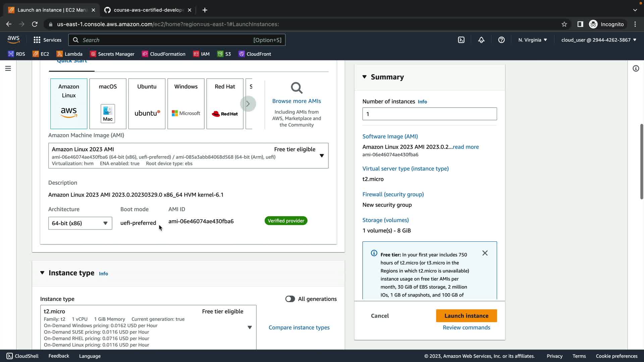Screen dimensions: 644x362
Task: Open the N. Virginia region menu
Action: coord(532,40)
